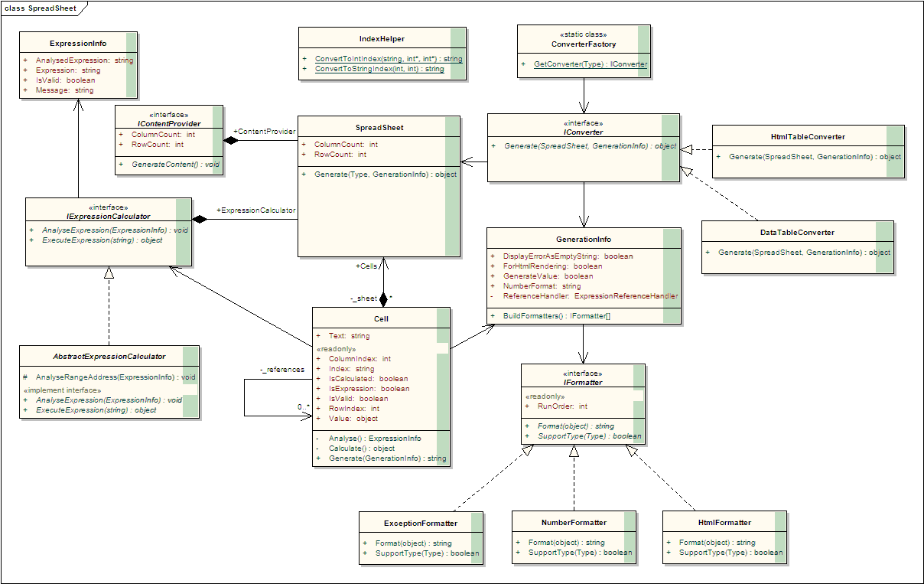Select the ConverterFactory class title
Viewport: 924px width, 584px height.
click(584, 44)
